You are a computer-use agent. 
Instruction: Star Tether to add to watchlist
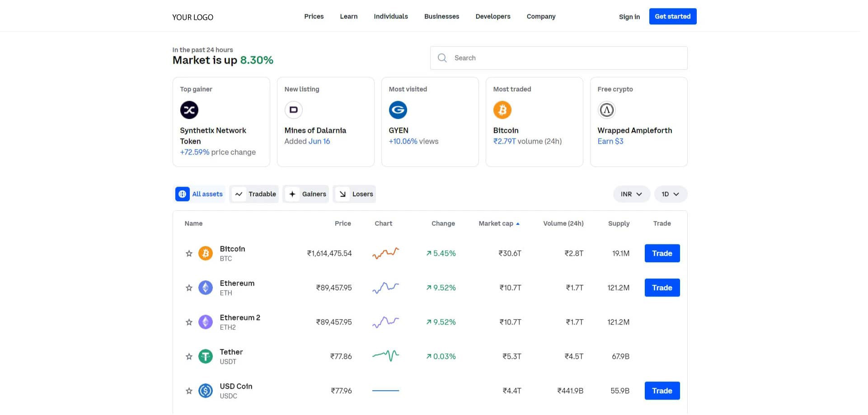pos(189,357)
